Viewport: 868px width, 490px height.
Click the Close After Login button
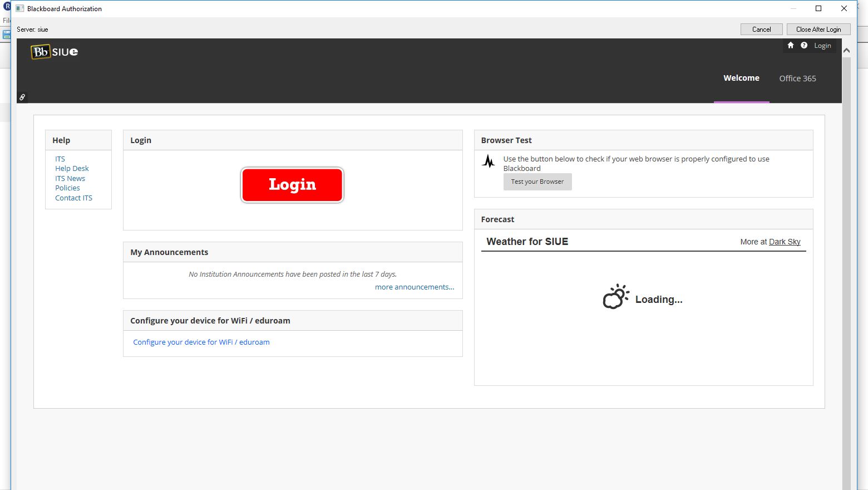click(x=818, y=30)
